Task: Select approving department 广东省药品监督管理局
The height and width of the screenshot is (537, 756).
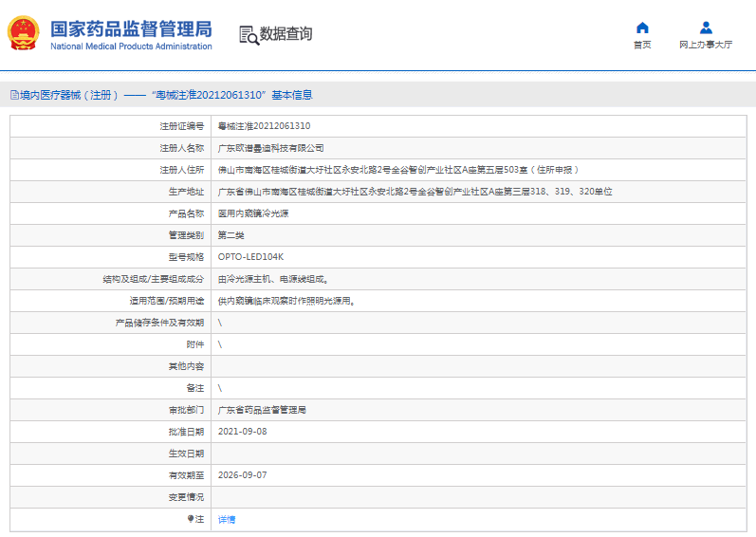Action: point(262,410)
